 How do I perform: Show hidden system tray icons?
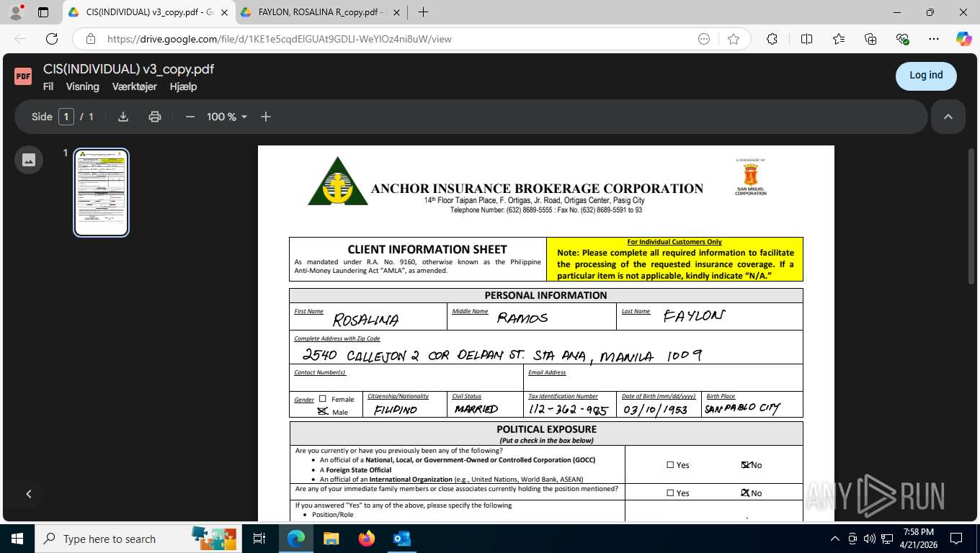(835, 539)
